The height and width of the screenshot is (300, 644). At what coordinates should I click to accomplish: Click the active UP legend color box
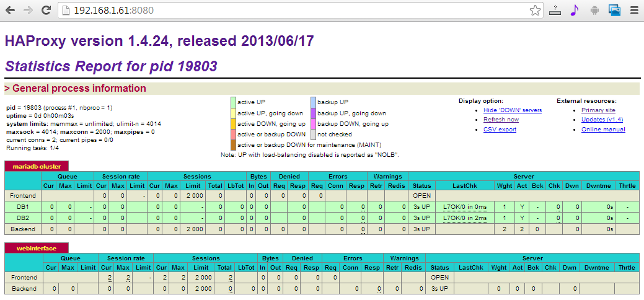point(233,102)
